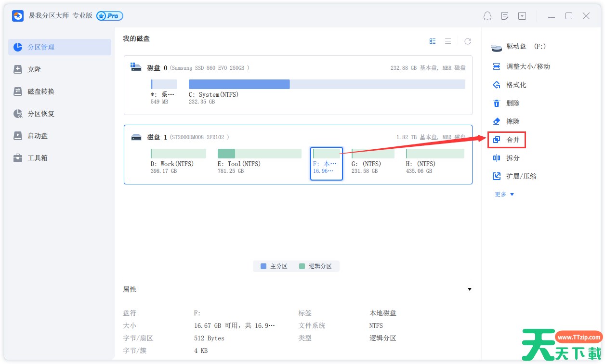
Task: Choose the 格式化 format operation
Action: click(x=516, y=85)
